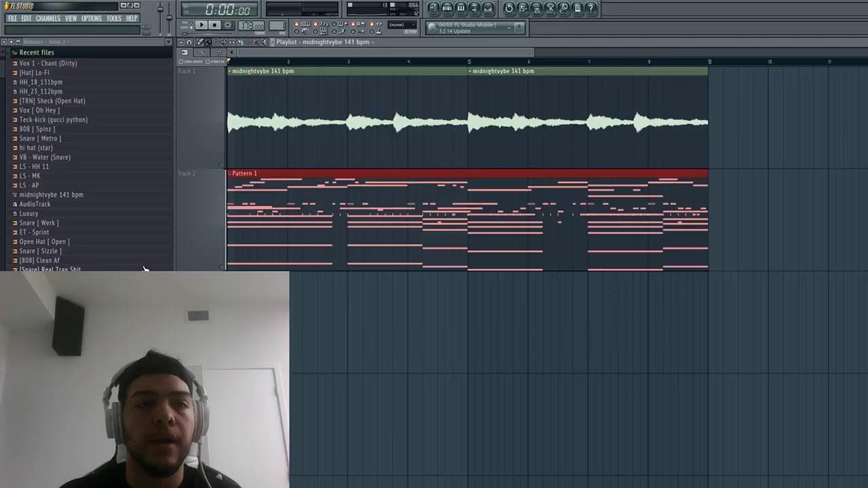Click the Stop transport button

pyautogui.click(x=214, y=25)
